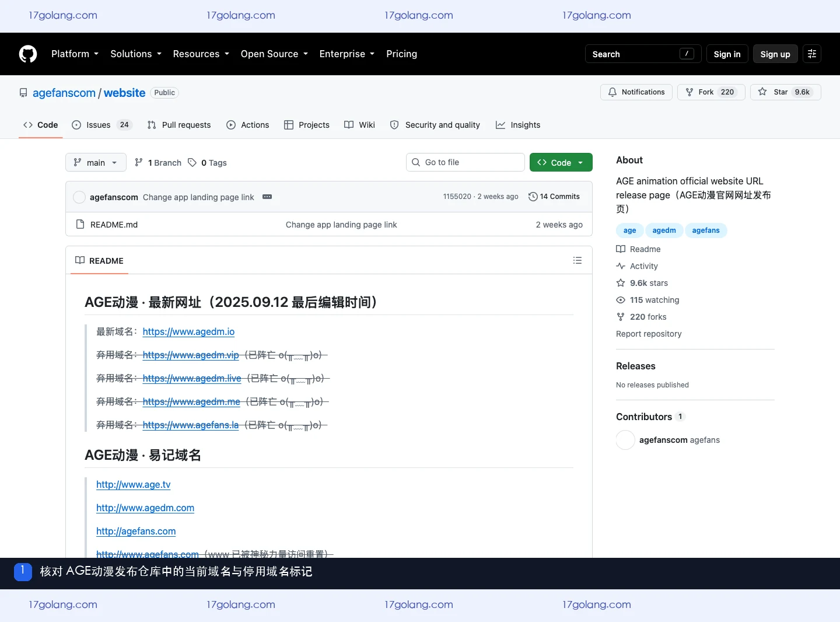This screenshot has width=840, height=622.
Task: Open the README.md file
Action: coord(114,225)
